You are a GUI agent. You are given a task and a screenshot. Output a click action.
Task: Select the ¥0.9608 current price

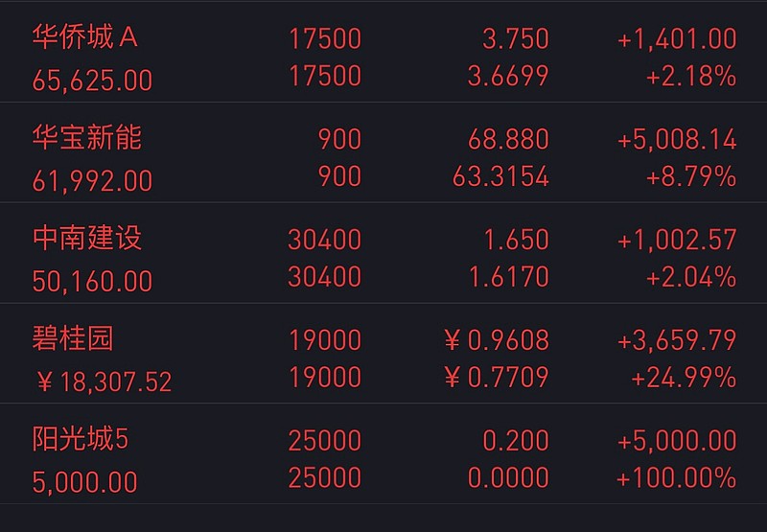[497, 341]
